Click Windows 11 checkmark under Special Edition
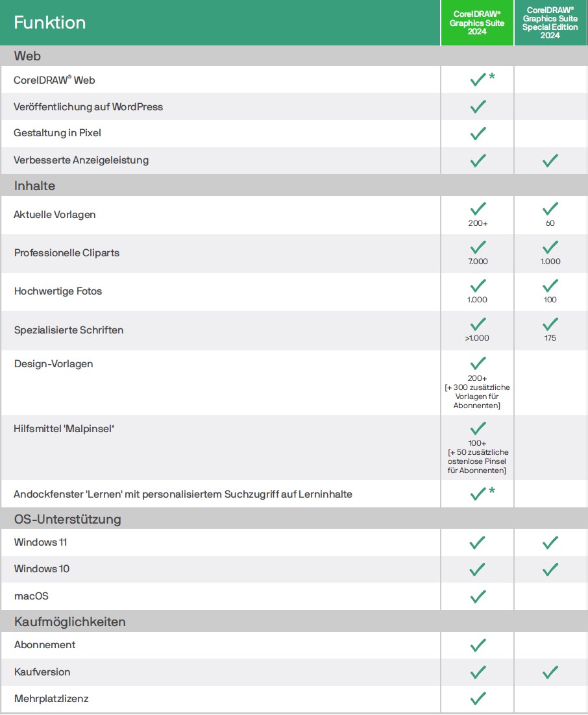Screen dimensions: 588x715 (x=550, y=542)
